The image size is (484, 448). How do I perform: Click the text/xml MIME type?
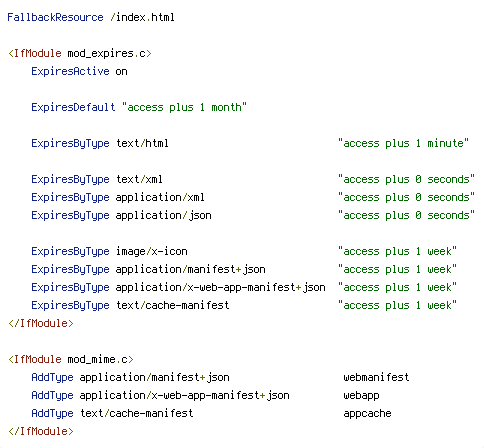click(139, 179)
